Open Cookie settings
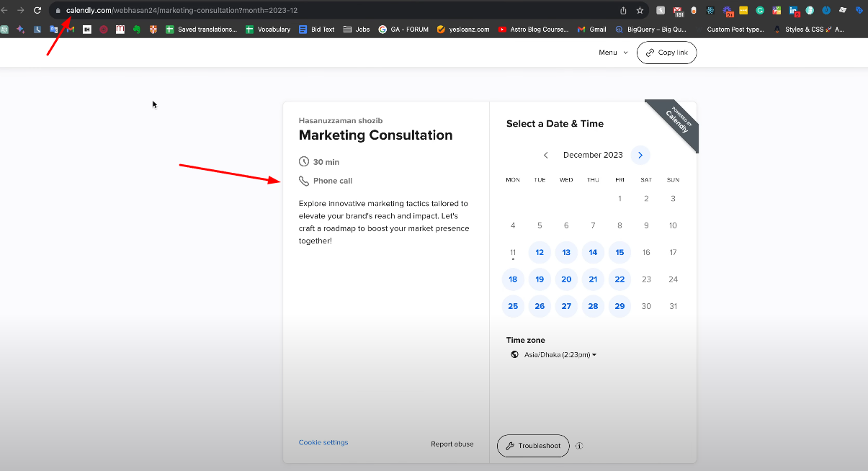The image size is (868, 471). tap(323, 442)
